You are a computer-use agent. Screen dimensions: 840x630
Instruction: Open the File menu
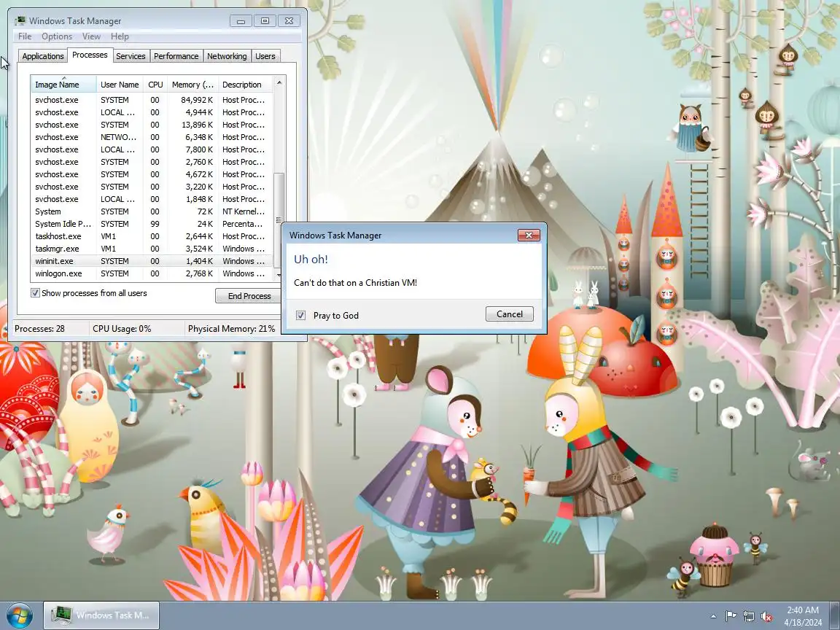[x=25, y=36]
